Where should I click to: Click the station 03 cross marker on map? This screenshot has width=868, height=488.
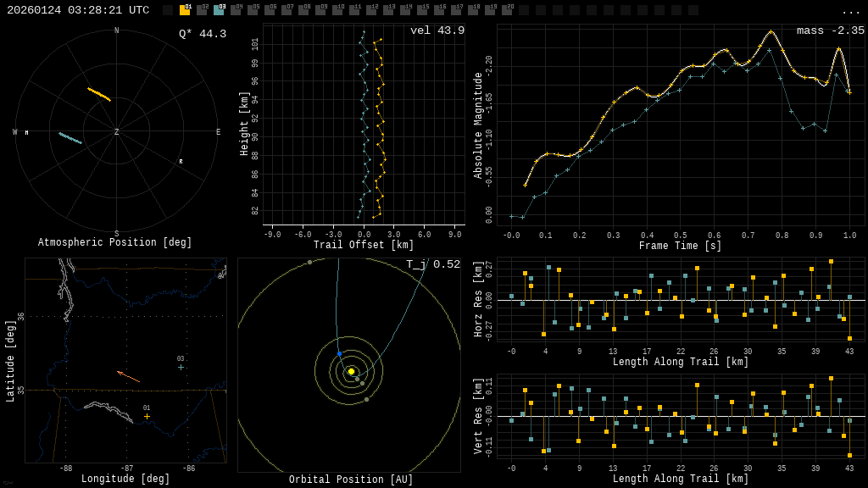point(181,367)
